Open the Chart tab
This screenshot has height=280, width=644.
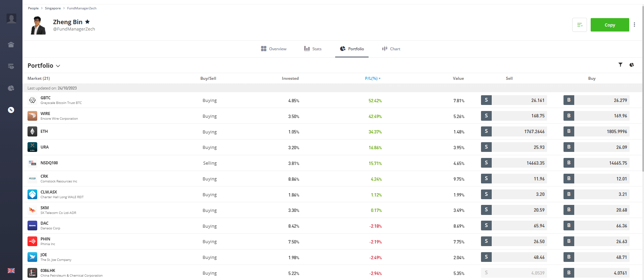391,49
